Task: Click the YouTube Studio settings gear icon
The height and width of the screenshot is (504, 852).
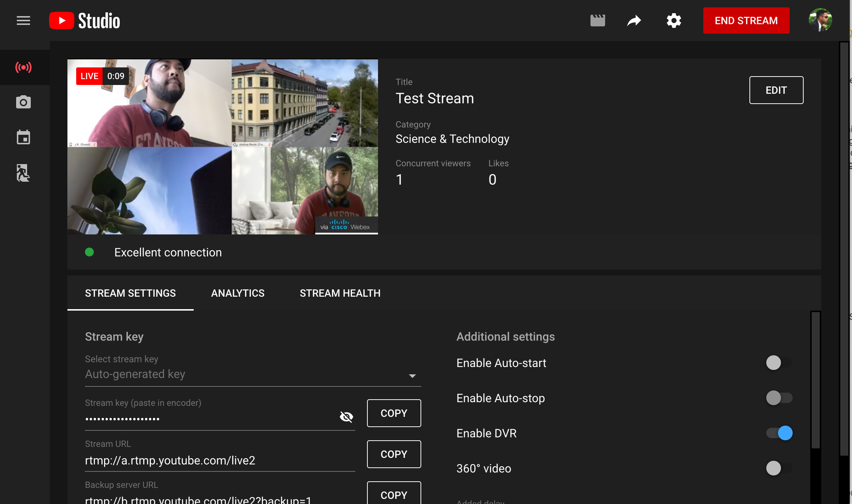Action: pos(673,21)
